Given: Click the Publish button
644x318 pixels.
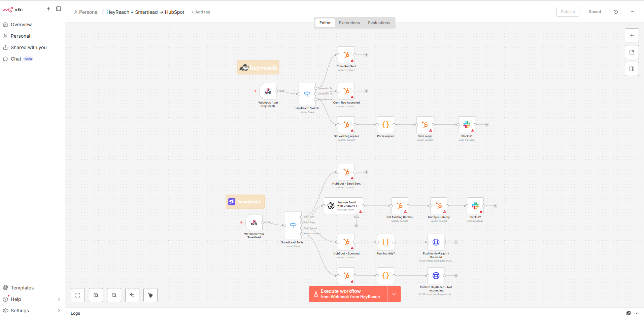Looking at the screenshot, I should 568,12.
